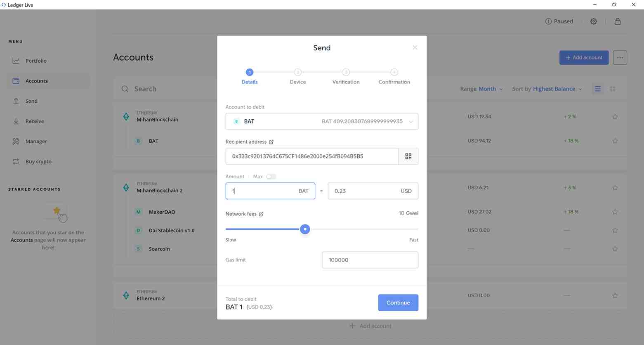Click the Verification step indicator
This screenshot has width=644, height=345.
346,77
